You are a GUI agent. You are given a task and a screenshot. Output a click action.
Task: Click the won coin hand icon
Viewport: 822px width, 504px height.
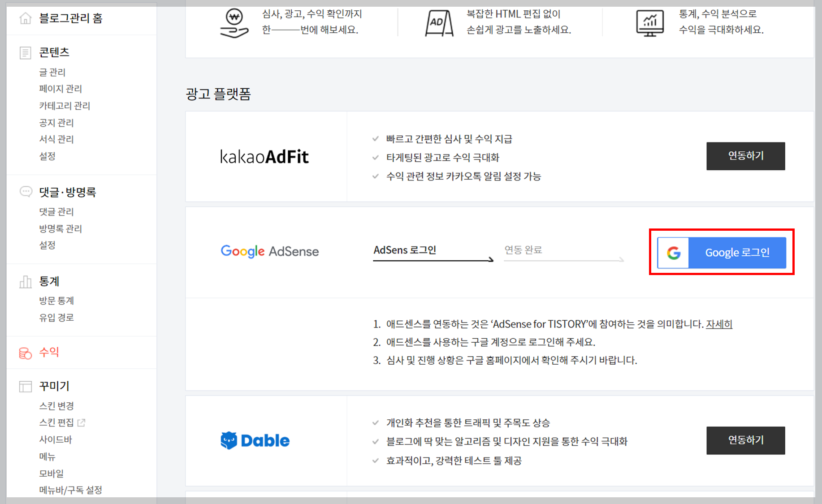[234, 23]
